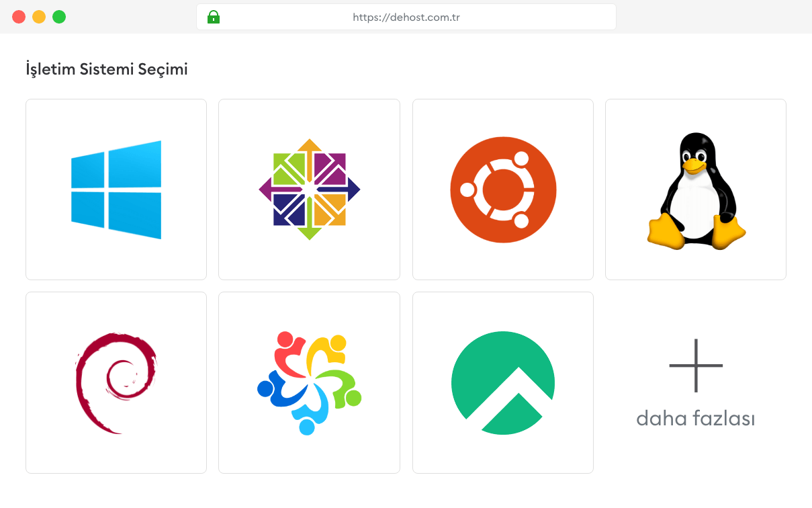Screen dimensions: 812x508
Task: Click the large plus icon
Action: [x=696, y=366]
